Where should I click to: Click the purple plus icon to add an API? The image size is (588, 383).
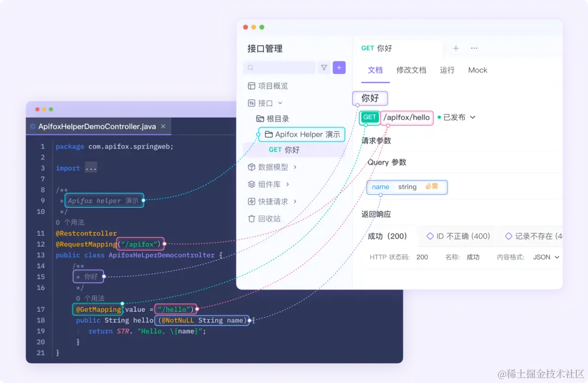click(339, 67)
